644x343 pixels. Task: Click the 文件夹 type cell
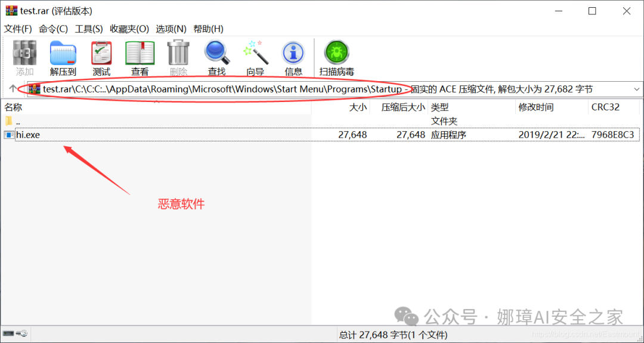[444, 121]
